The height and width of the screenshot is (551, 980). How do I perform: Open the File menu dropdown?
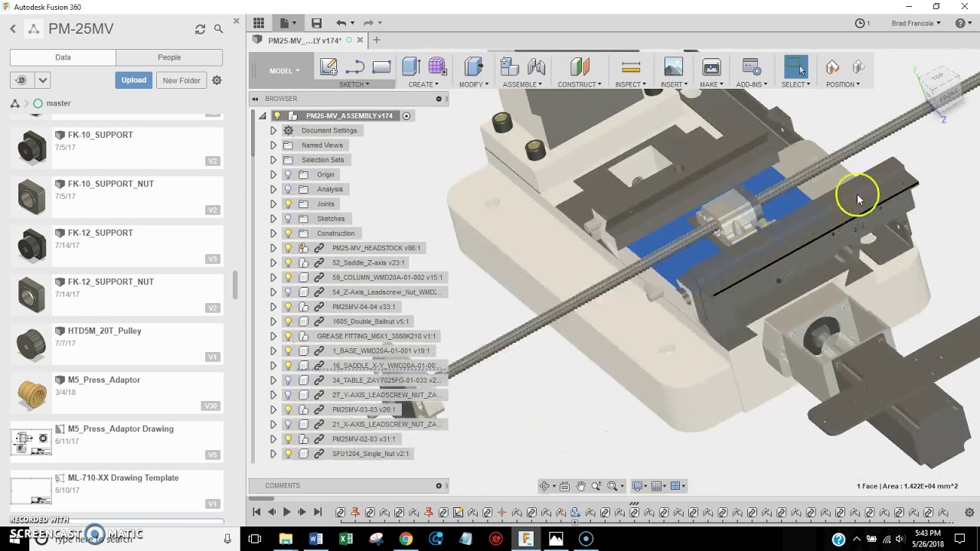288,23
